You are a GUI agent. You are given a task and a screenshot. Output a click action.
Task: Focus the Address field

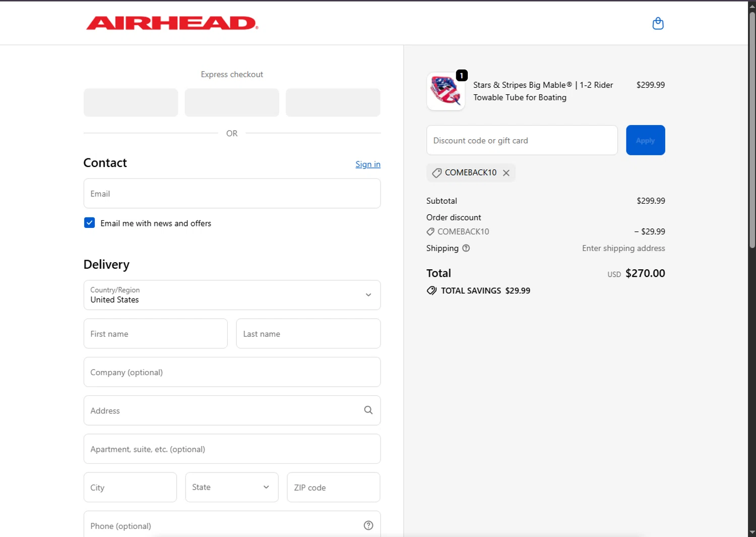[x=232, y=410]
